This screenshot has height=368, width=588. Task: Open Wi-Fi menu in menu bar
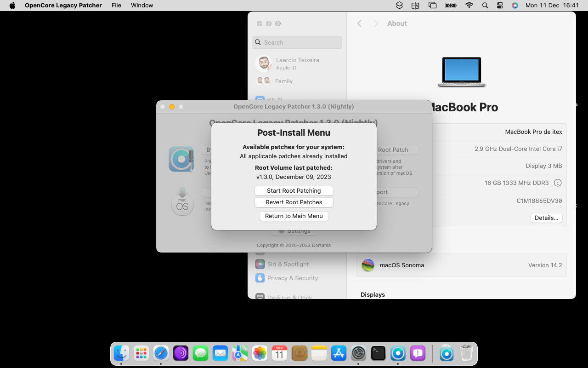pos(469,6)
